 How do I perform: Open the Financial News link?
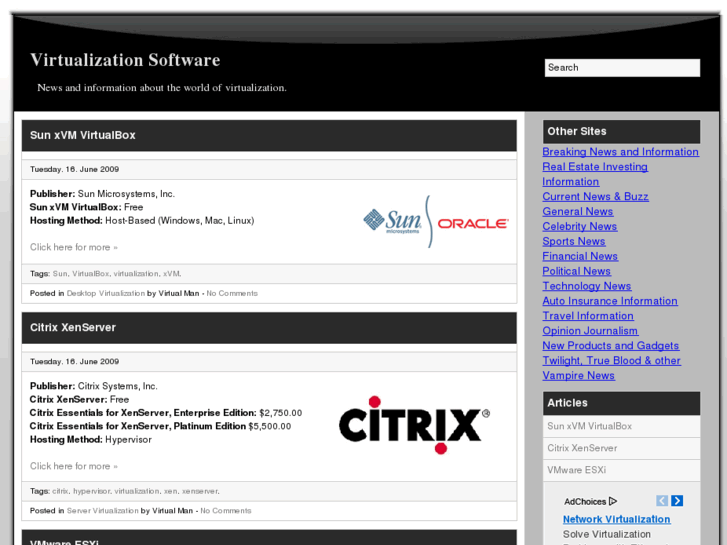click(580, 256)
